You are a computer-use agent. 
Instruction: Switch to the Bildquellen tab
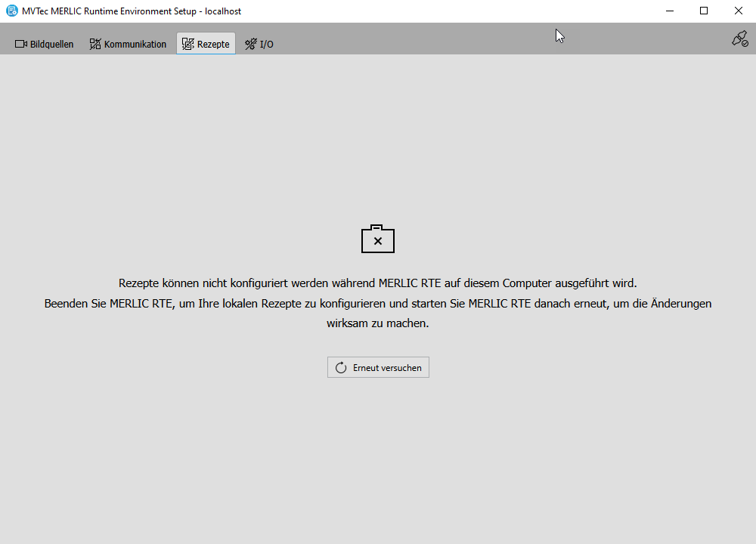[x=51, y=44]
